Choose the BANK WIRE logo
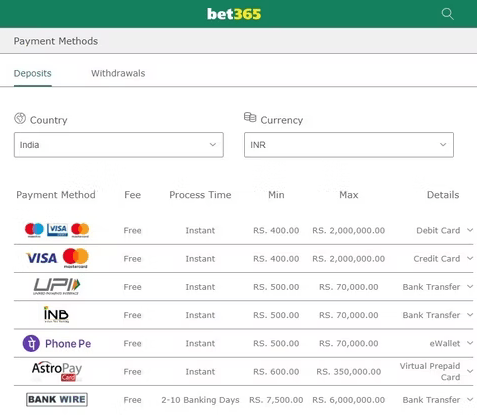This screenshot has height=415, width=477. point(57,399)
